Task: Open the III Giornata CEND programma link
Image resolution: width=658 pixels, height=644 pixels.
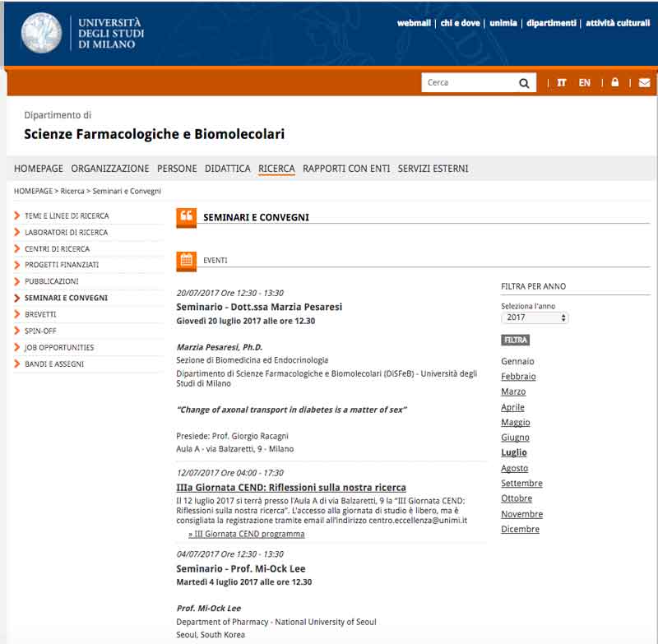Action: pos(249,534)
